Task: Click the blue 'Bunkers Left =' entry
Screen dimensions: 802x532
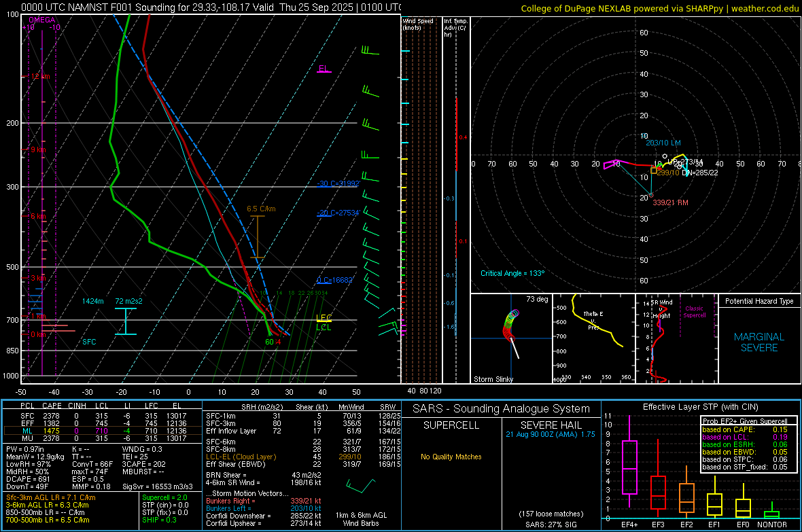Action: [x=264, y=508]
